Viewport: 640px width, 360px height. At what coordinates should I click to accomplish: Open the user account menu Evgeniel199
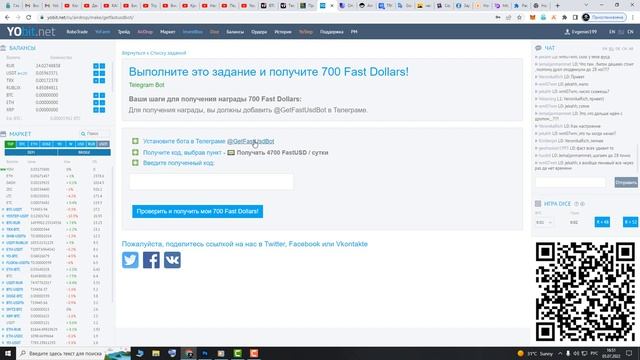(581, 32)
